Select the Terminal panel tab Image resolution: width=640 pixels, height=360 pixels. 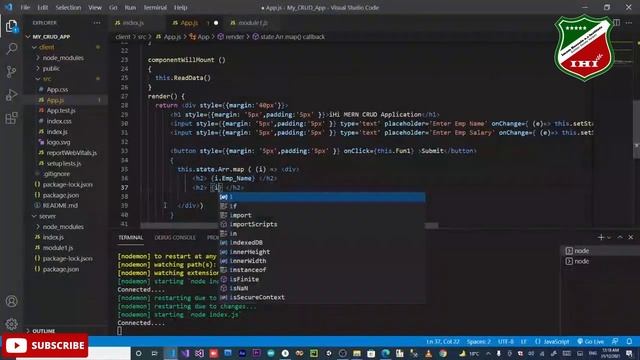click(x=131, y=238)
